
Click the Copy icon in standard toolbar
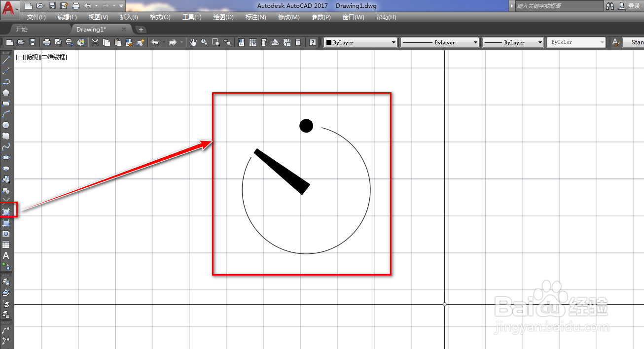pyautogui.click(x=107, y=42)
